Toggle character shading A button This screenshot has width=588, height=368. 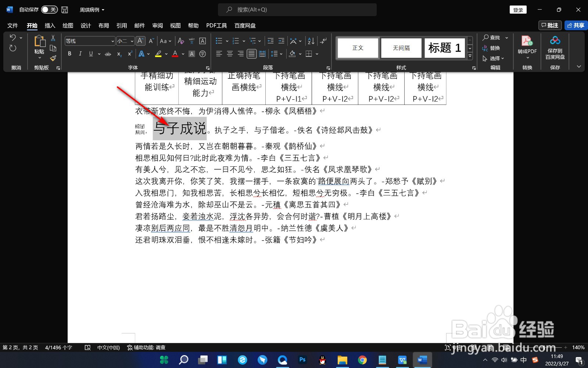191,54
